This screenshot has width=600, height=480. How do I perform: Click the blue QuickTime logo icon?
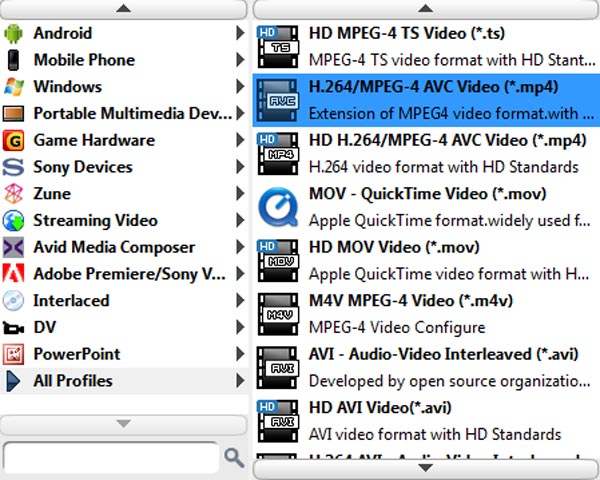pos(278,207)
